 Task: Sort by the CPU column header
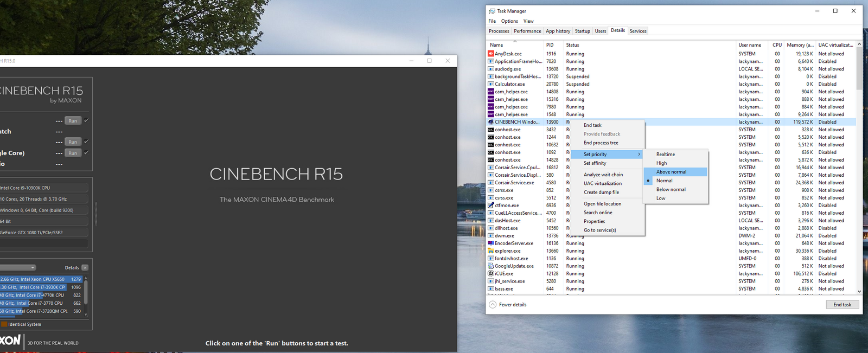(x=777, y=45)
